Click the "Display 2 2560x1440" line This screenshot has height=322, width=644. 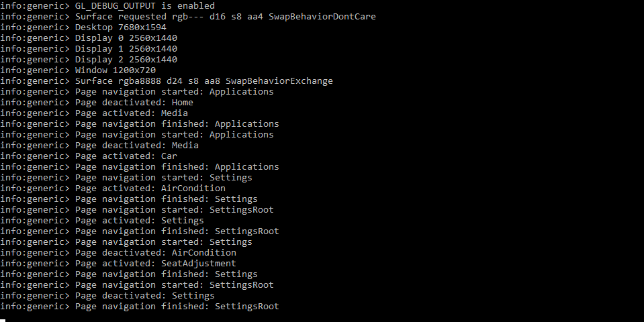point(126,59)
